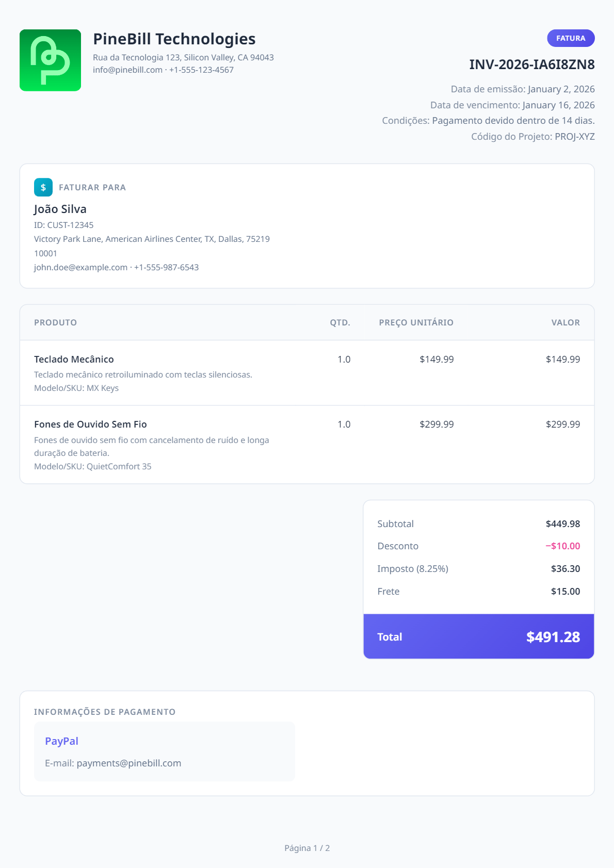Viewport: 614px width, 868px height.
Task: Click the 'Código do Projeto: PROJ-XYZ' line
Action: [533, 137]
